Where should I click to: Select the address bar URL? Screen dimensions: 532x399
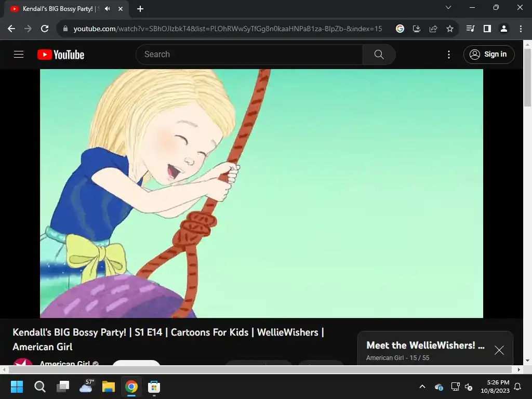[x=228, y=29]
